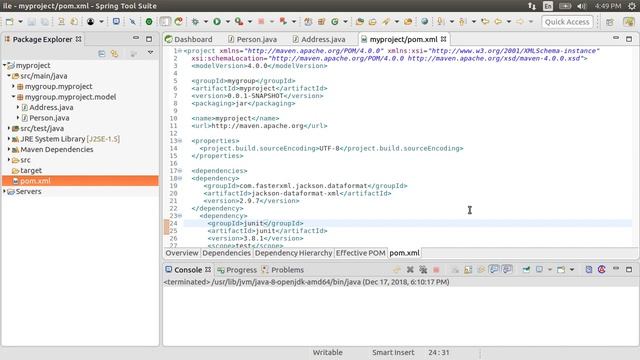Image resolution: width=640 pixels, height=360 pixels.
Task: Select the pom.xml source tab
Action: point(404,253)
